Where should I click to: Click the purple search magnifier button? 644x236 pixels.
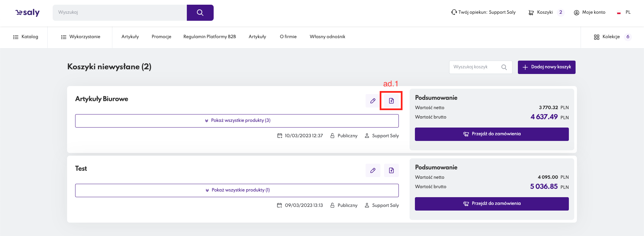[200, 13]
